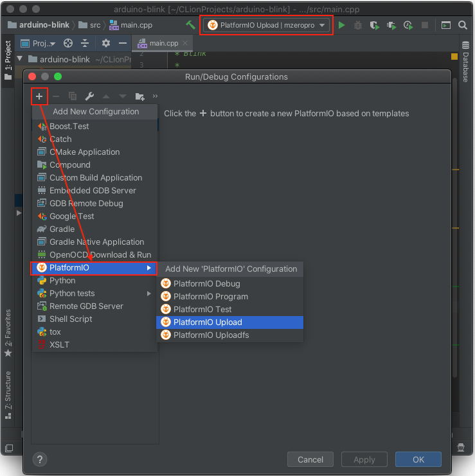
Task: Select OpenOCD Download & Run entry
Action: (x=94, y=254)
